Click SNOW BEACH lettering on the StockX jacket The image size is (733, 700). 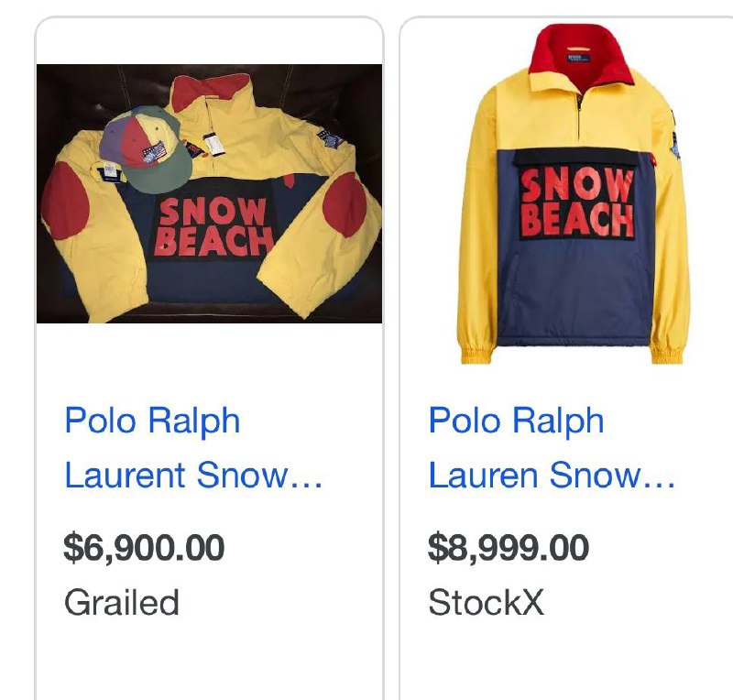point(577,202)
